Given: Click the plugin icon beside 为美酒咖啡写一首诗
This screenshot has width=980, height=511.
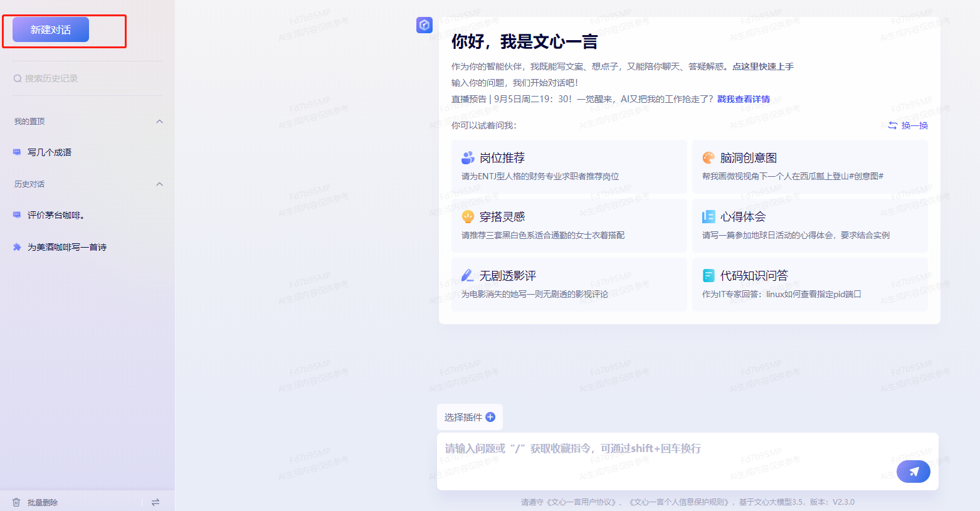Looking at the screenshot, I should pos(17,247).
